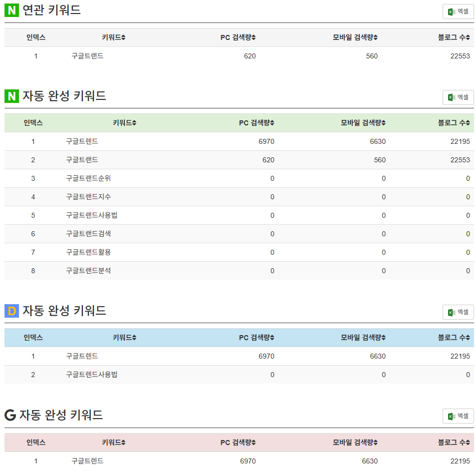This screenshot has height=473, width=476.
Task: Select 구글트랜드분석 keyword
Action: (x=88, y=271)
